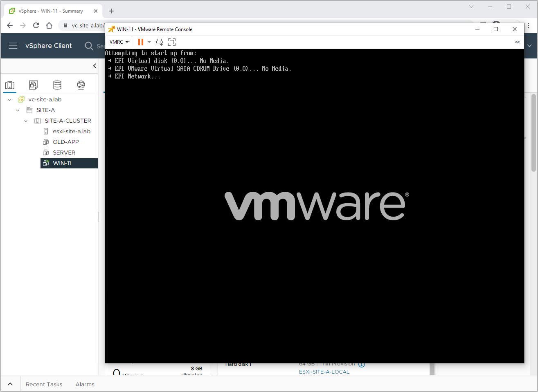Minimize the VMware Remote Console window
Image resolution: width=538 pixels, height=392 pixels.
477,29
